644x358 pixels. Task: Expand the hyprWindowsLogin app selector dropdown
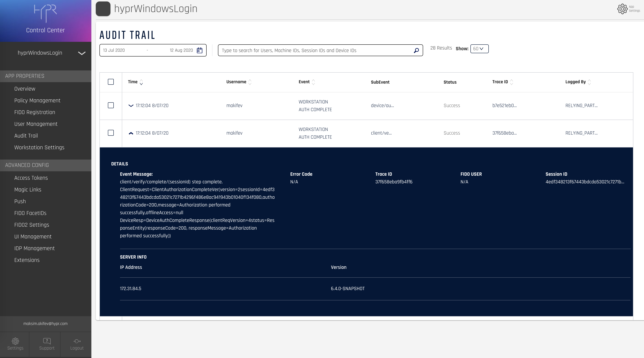pos(82,53)
